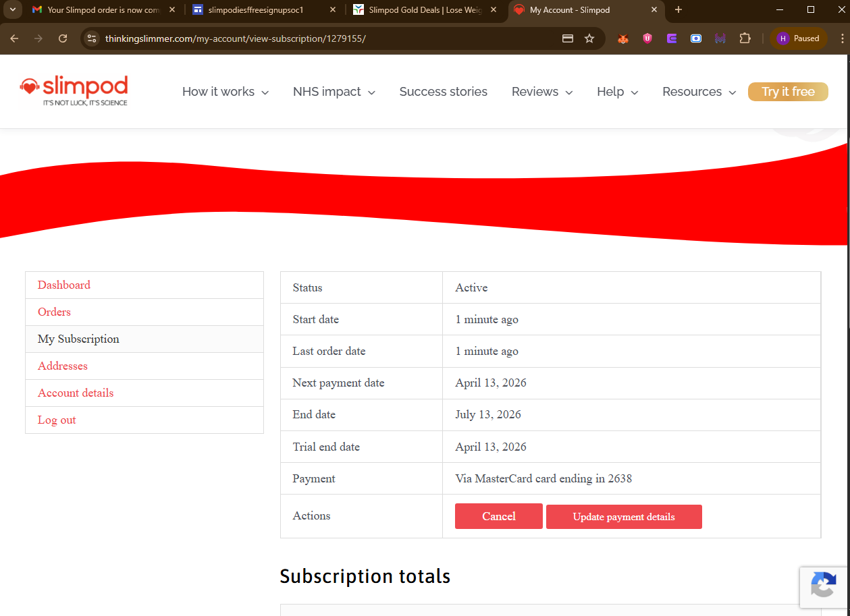Click the Subscription totals heading

(x=365, y=576)
